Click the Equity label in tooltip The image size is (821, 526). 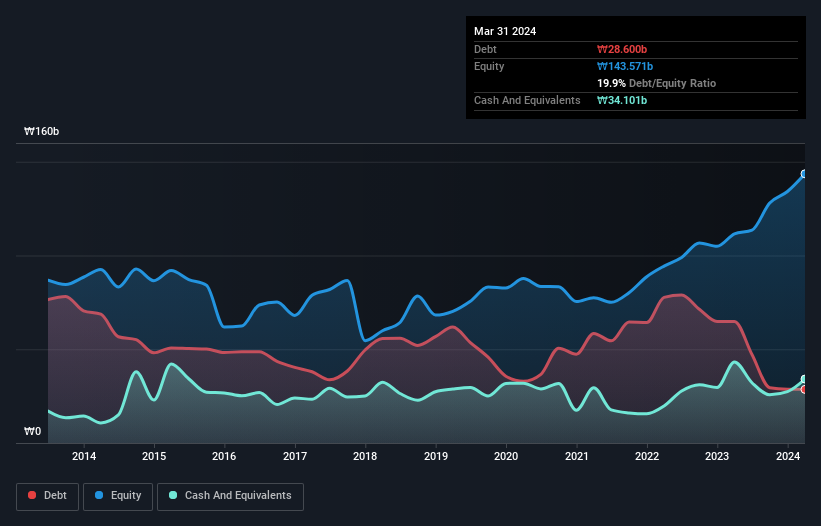[489, 66]
